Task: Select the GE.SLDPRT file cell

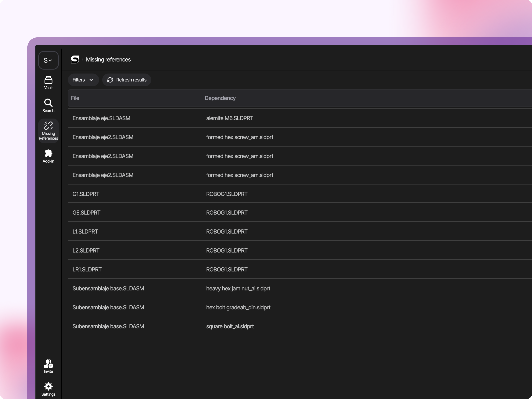Action: click(86, 213)
